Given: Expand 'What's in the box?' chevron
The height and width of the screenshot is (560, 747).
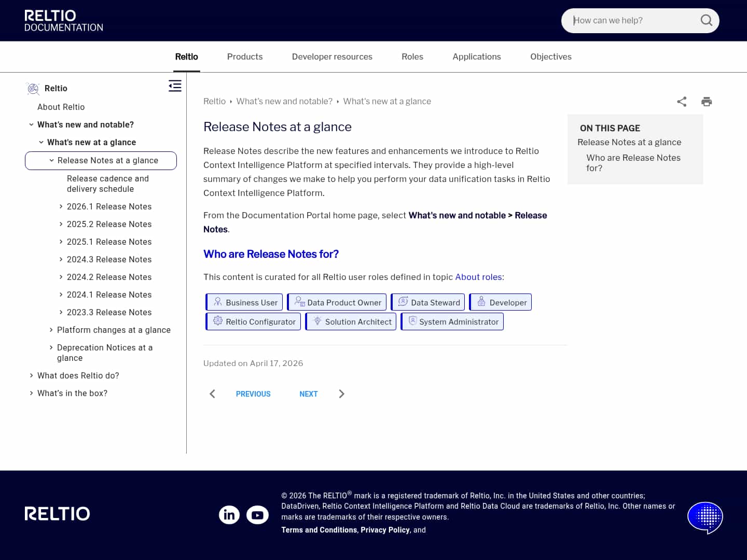Looking at the screenshot, I should coord(31,393).
